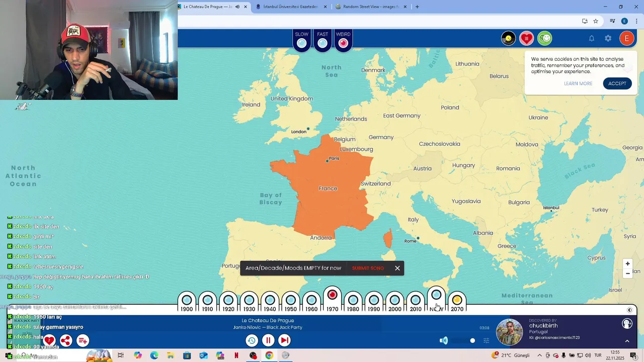Open Microsoft Edge from the taskbar

(x=154, y=355)
